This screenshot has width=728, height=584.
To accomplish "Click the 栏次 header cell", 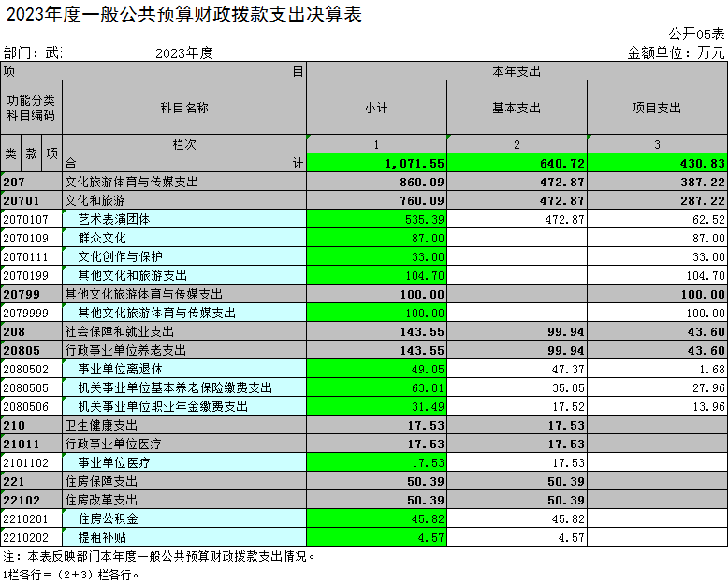I will point(184,144).
